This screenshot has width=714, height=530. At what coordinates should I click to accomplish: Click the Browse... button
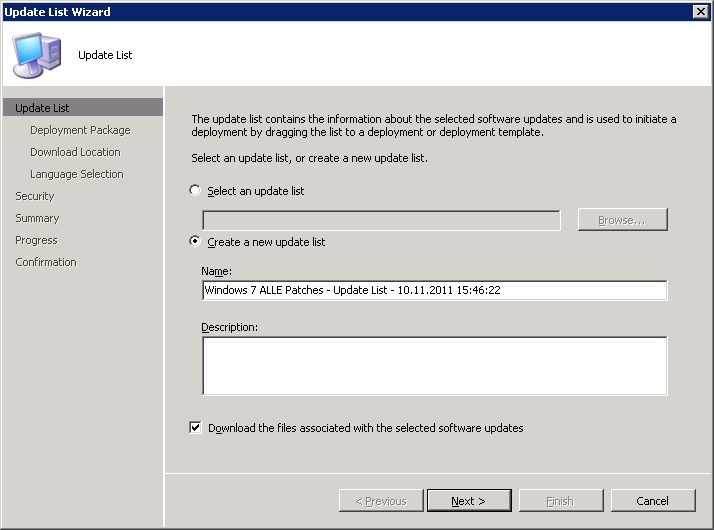pos(622,220)
